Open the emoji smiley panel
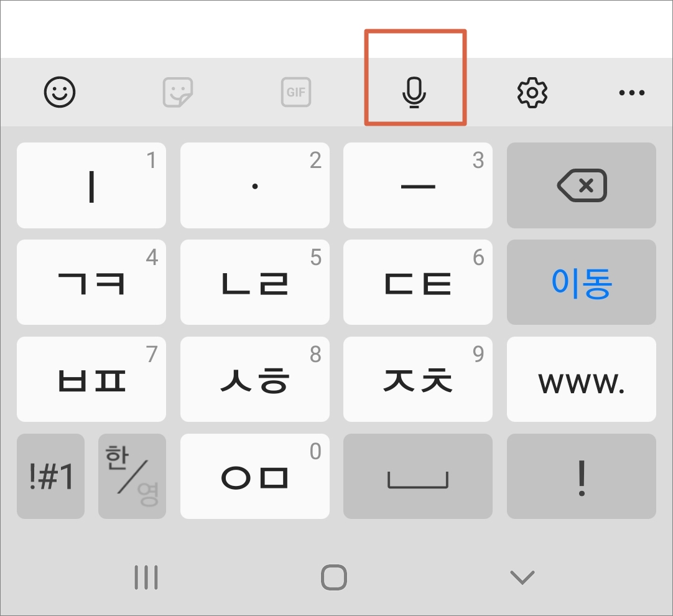 tap(60, 92)
